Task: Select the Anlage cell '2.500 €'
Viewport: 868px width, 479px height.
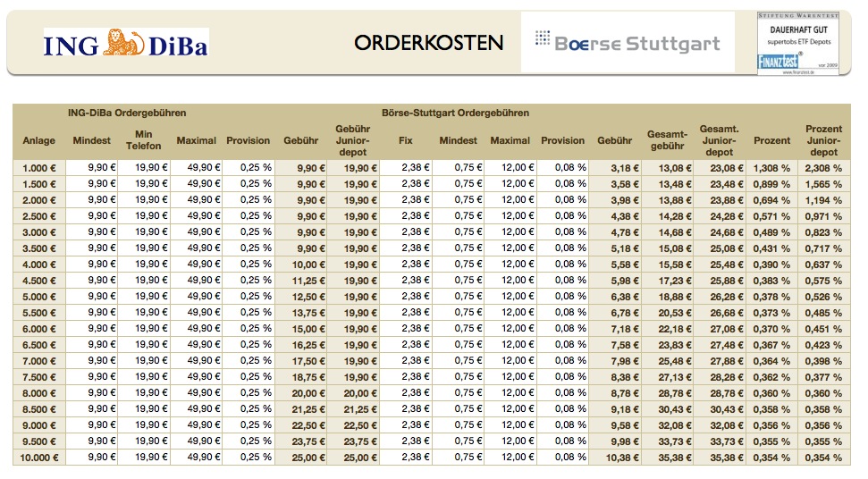Action: click(39, 216)
